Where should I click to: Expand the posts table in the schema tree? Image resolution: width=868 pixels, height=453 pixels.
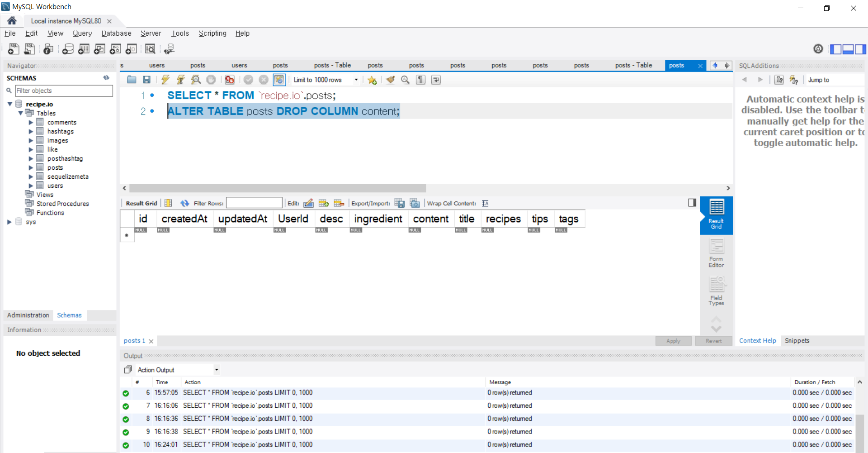coord(31,167)
